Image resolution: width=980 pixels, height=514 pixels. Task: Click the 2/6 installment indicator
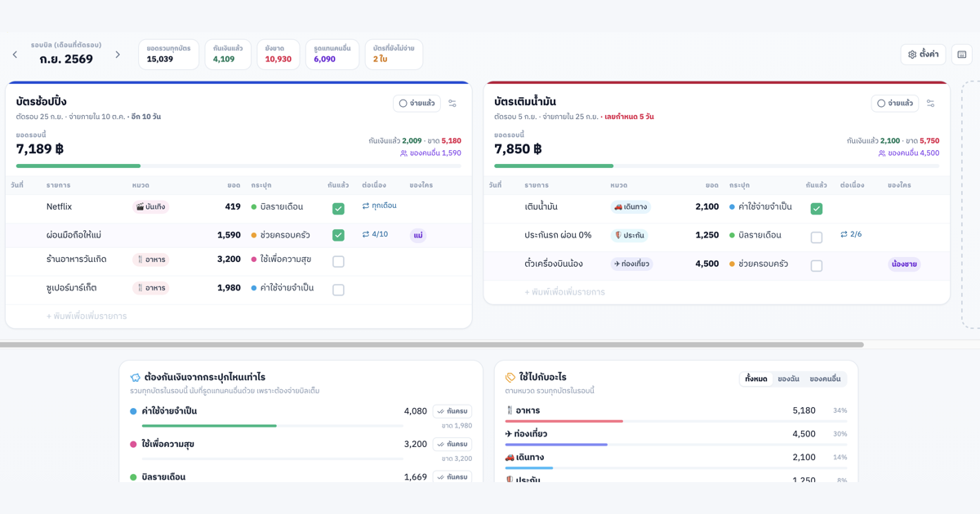coord(851,234)
